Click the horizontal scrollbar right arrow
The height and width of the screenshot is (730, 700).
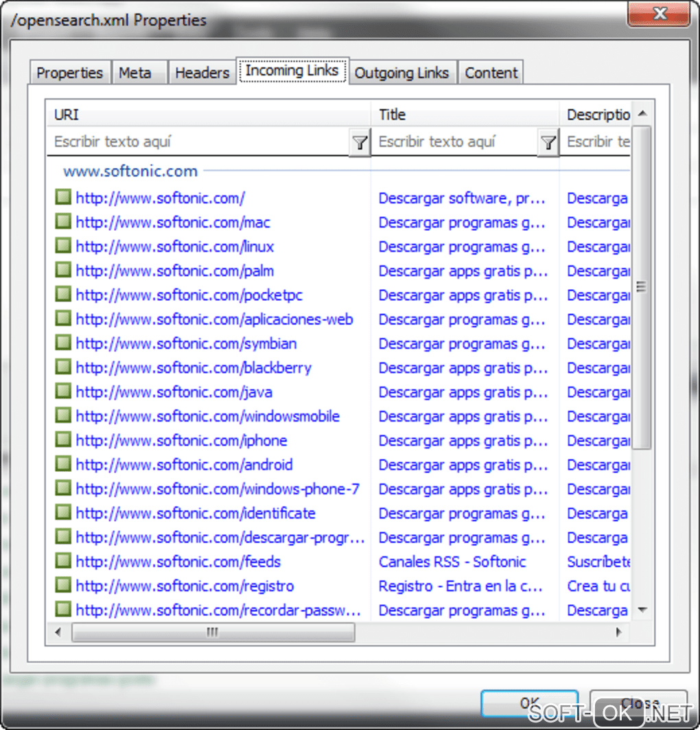[618, 632]
